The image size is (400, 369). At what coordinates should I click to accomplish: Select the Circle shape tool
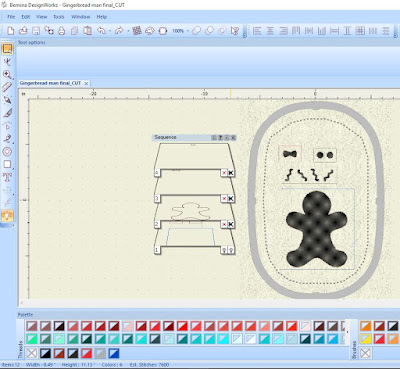pos(7,152)
